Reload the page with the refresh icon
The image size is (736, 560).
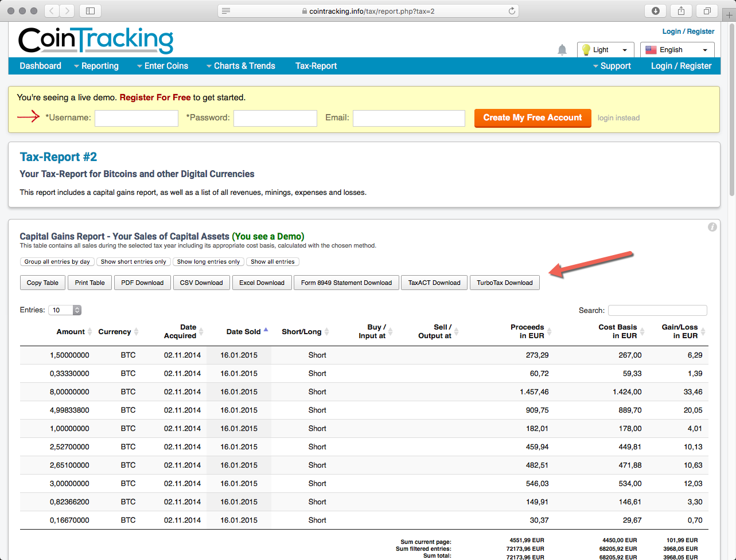[x=512, y=11]
